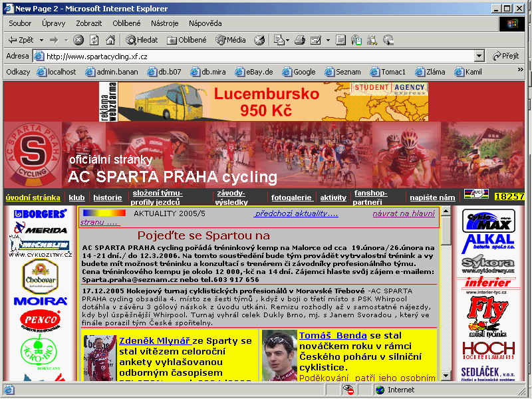This screenshot has width=532, height=399.
Task: Open the Zdeněk Mlynář link
Action: [155, 340]
